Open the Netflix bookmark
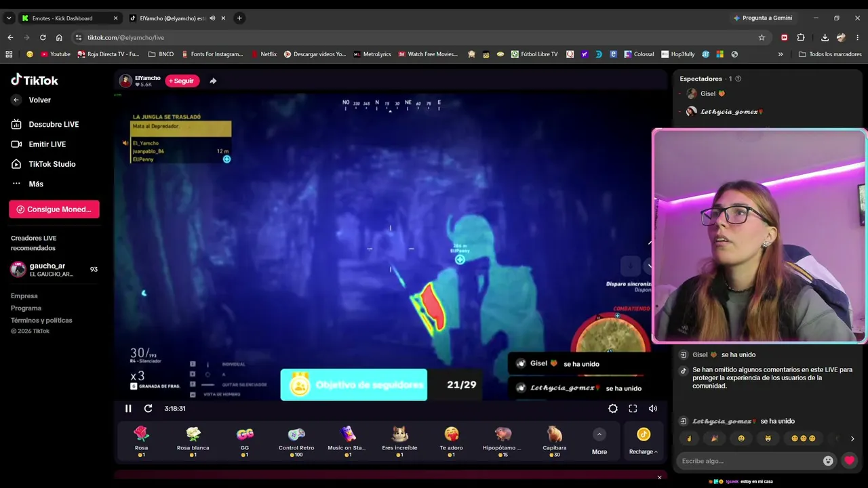Image resolution: width=868 pixels, height=488 pixels. [264, 54]
